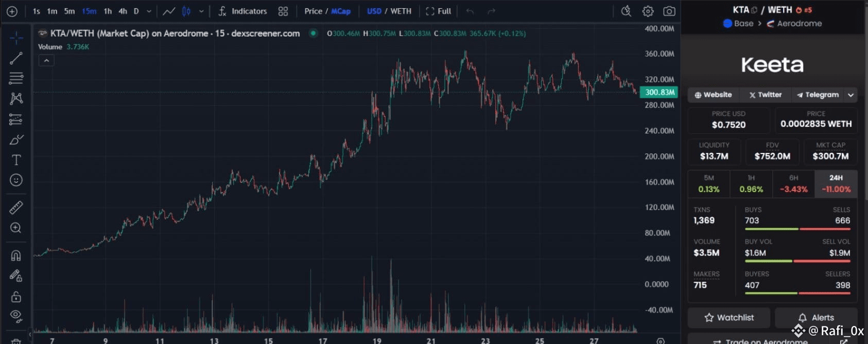
Task: Add KTA to Watchlist
Action: [x=729, y=318]
